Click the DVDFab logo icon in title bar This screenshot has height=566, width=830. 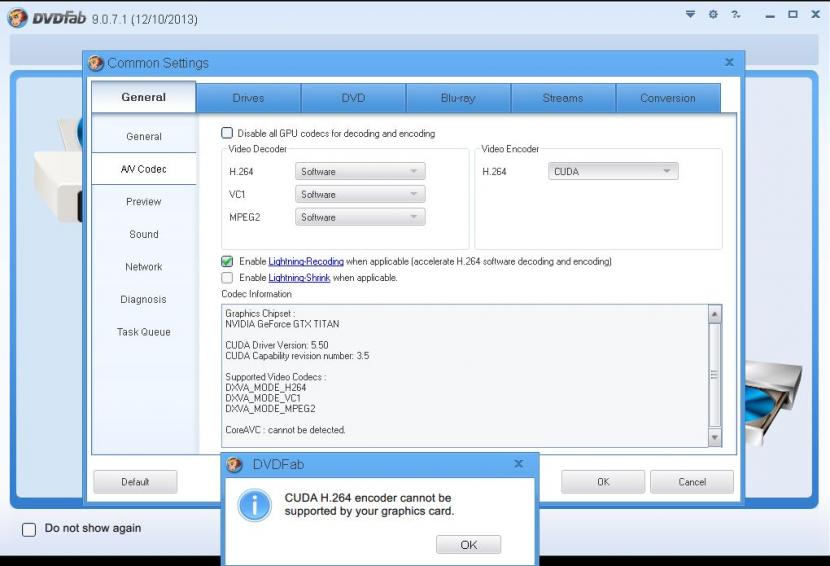coord(17,18)
